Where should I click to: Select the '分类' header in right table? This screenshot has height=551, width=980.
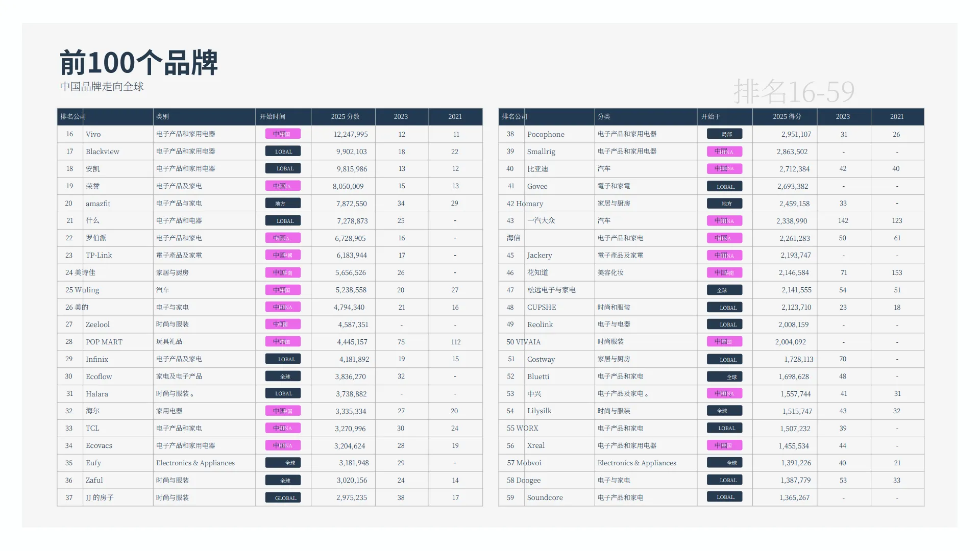(604, 117)
